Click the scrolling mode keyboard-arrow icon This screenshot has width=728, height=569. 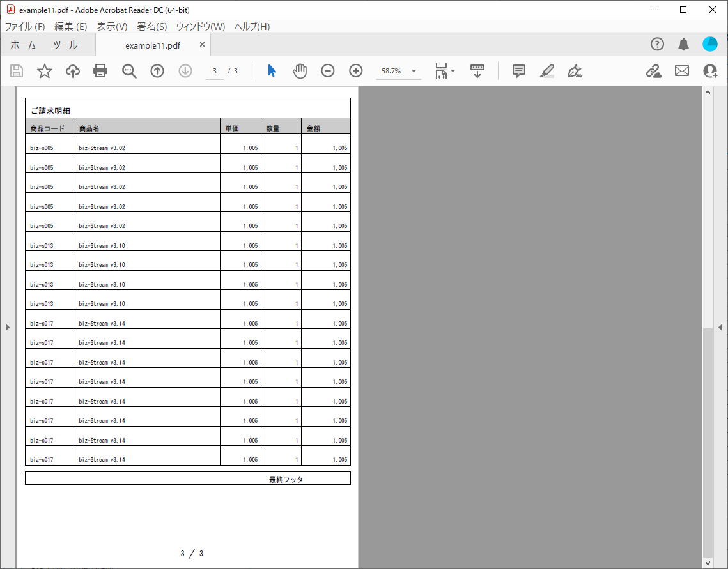(477, 71)
